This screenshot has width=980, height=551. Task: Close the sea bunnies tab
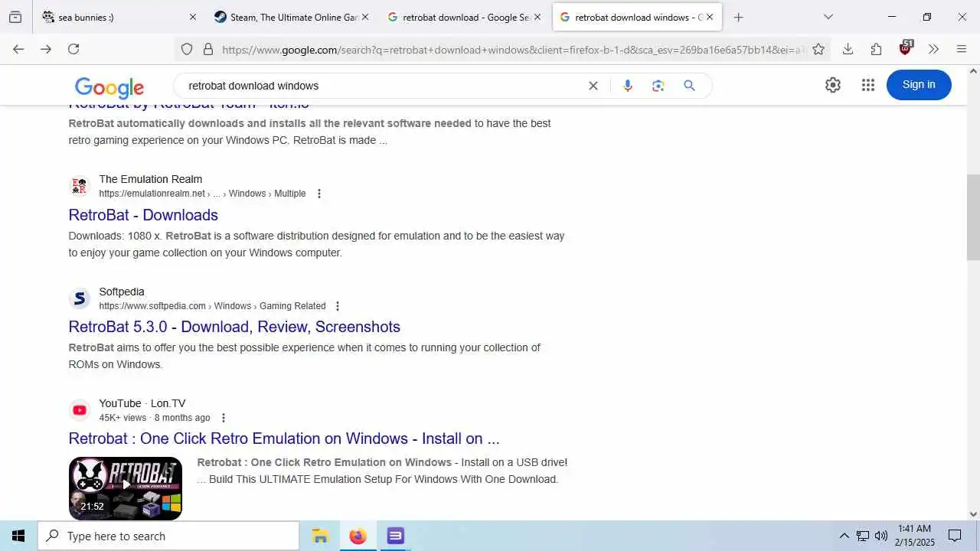click(x=193, y=17)
